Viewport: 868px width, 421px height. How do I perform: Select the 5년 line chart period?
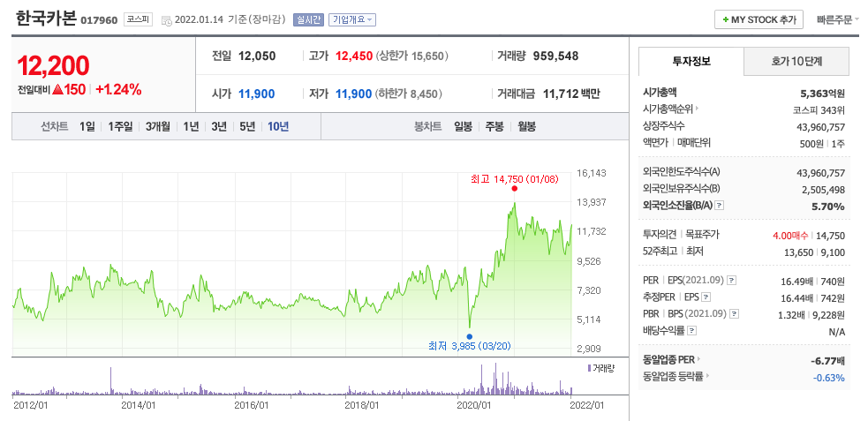pyautogui.click(x=247, y=126)
